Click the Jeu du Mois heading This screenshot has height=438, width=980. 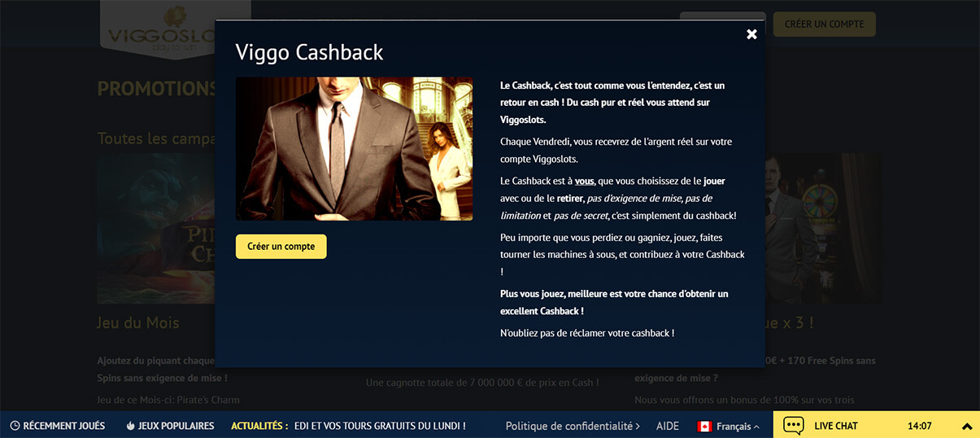coord(138,323)
